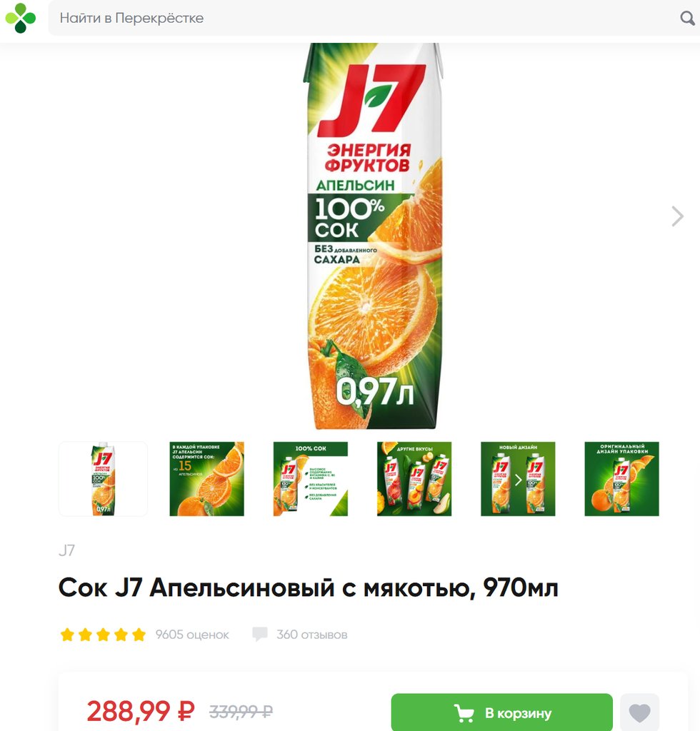Open the '100% сок' thumbnail

click(311, 479)
